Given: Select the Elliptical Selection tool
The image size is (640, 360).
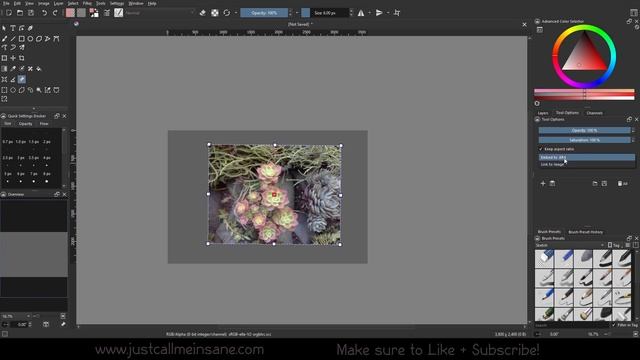Looking at the screenshot, I should [x=13, y=90].
